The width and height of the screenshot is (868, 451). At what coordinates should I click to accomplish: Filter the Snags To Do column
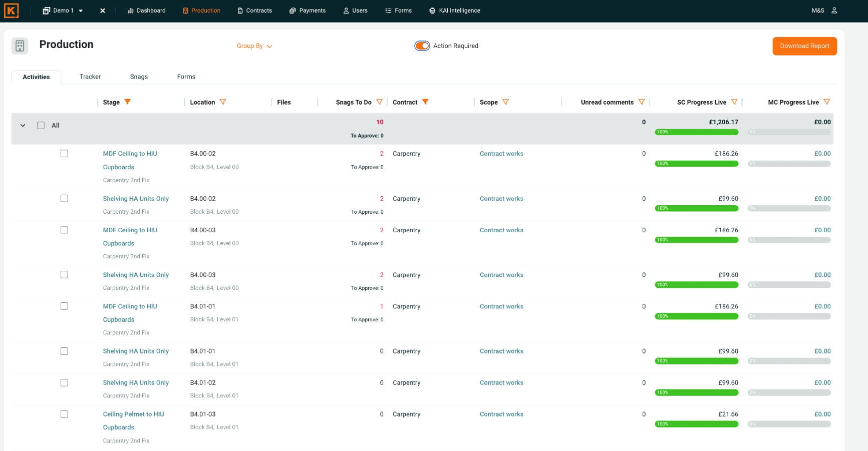tap(379, 102)
